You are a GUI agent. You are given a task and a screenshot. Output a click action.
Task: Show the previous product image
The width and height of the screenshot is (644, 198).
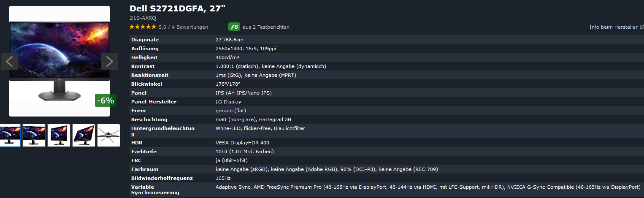tap(9, 62)
